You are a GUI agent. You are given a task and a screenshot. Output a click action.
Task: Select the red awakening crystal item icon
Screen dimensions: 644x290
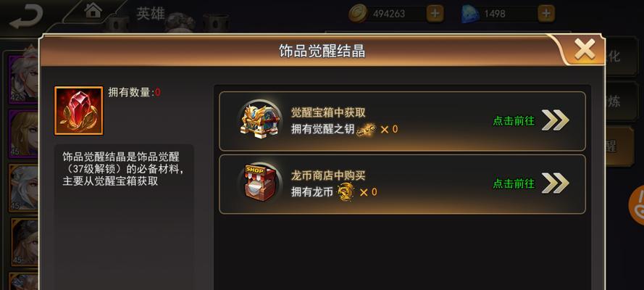coord(78,110)
